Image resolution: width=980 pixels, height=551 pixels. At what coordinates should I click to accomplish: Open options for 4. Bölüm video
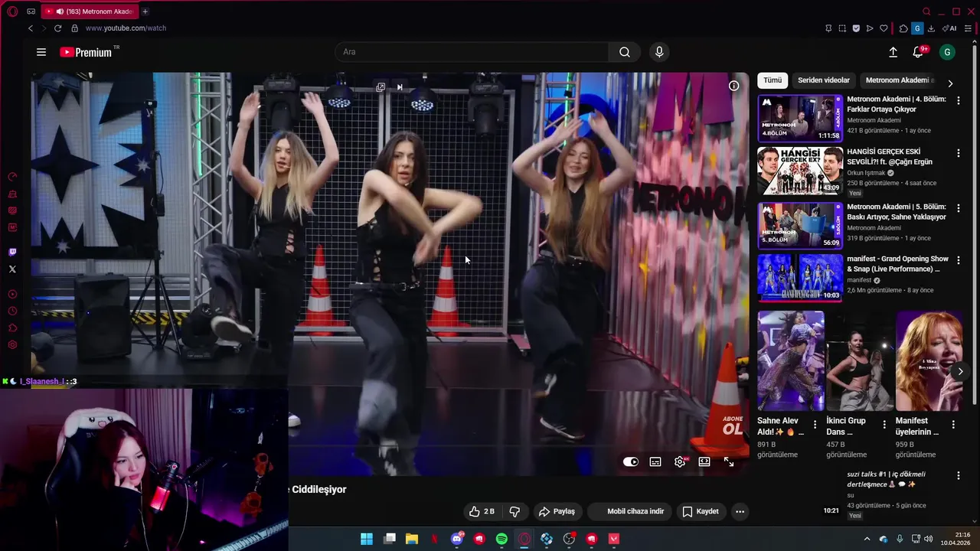coord(958,100)
